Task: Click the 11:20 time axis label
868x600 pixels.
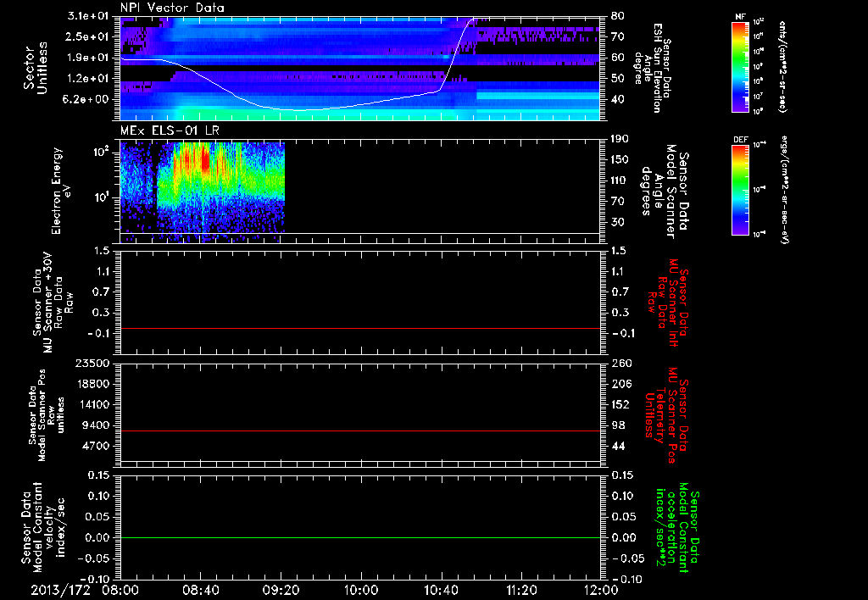Action: click(x=521, y=590)
